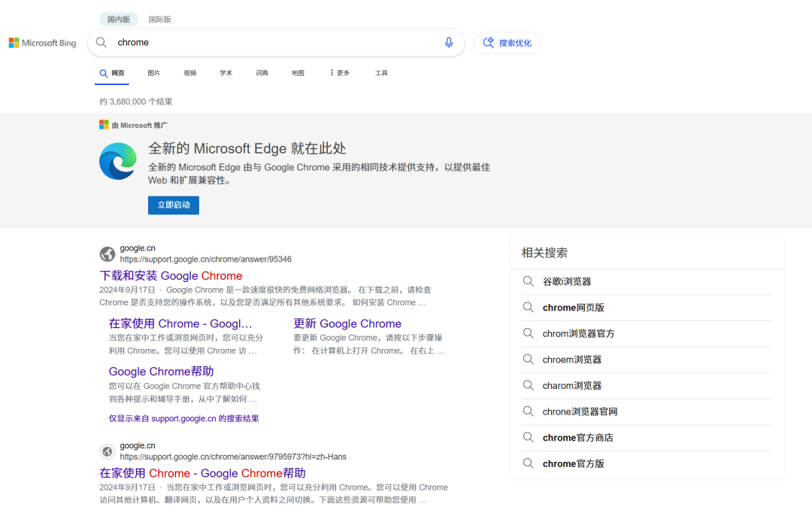Click search icon beside chrom浏览器官方
The width and height of the screenshot is (812, 513).
point(529,333)
